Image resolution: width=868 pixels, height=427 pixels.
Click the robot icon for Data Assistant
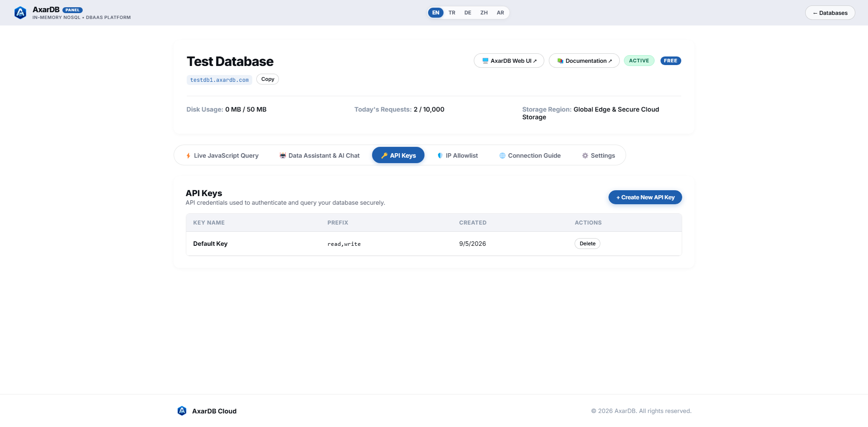283,155
